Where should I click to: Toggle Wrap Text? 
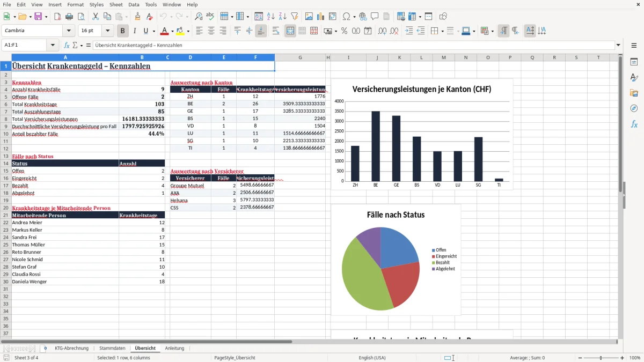[x=276, y=31]
